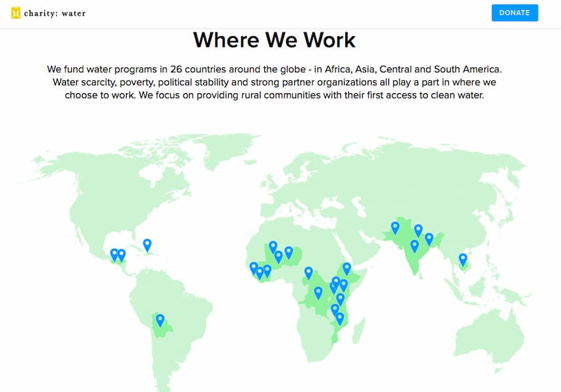Select the pin over DR Congo

pyautogui.click(x=318, y=294)
